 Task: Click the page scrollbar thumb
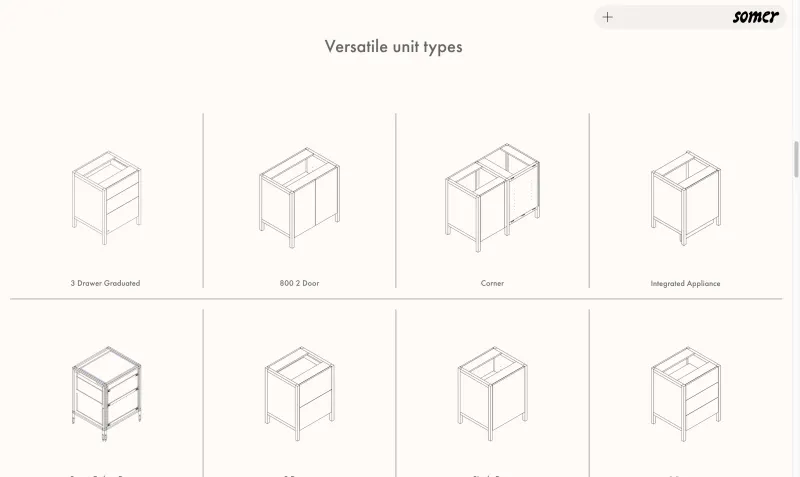(x=796, y=159)
